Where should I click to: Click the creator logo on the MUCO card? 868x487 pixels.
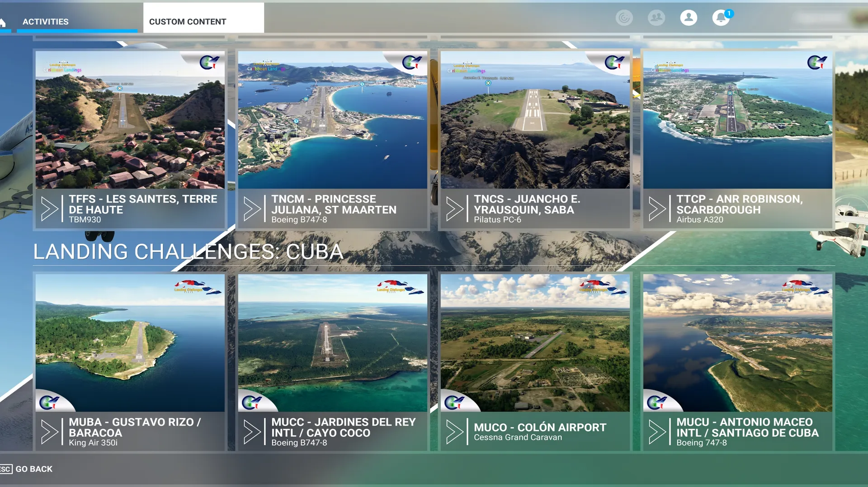454,402
